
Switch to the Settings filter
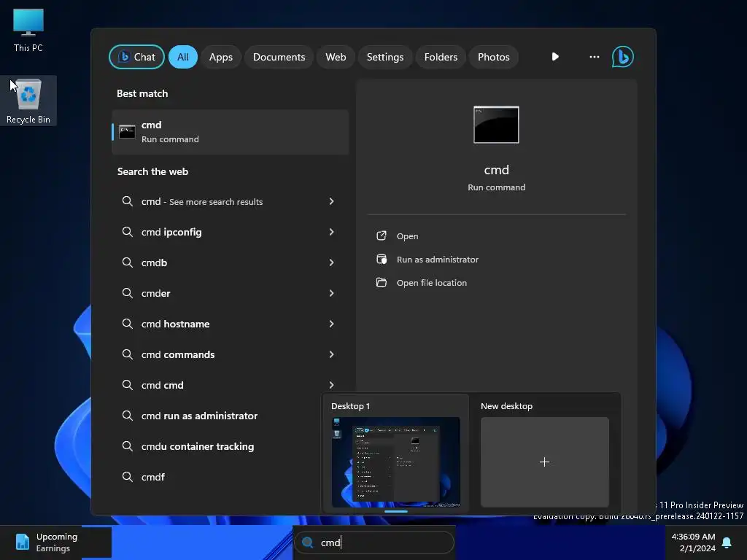coord(385,57)
